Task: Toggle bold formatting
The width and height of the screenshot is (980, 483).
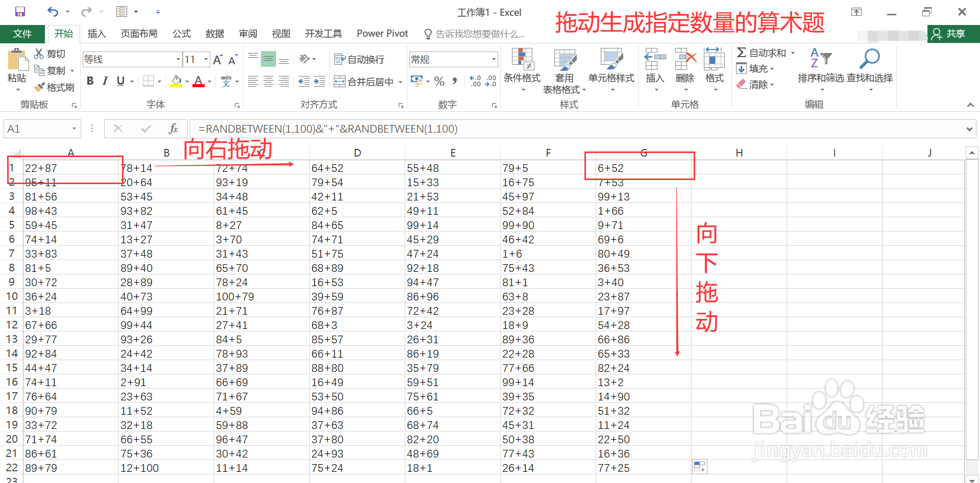Action: pyautogui.click(x=90, y=81)
